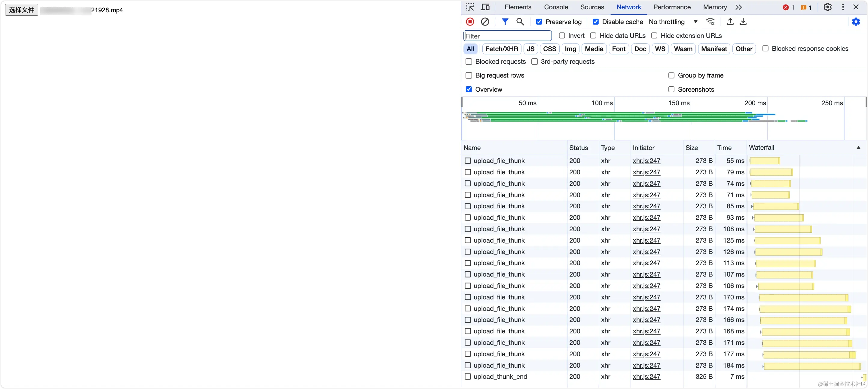Image resolution: width=868 pixels, height=389 pixels.
Task: Click the import HAR upload icon
Action: (730, 22)
